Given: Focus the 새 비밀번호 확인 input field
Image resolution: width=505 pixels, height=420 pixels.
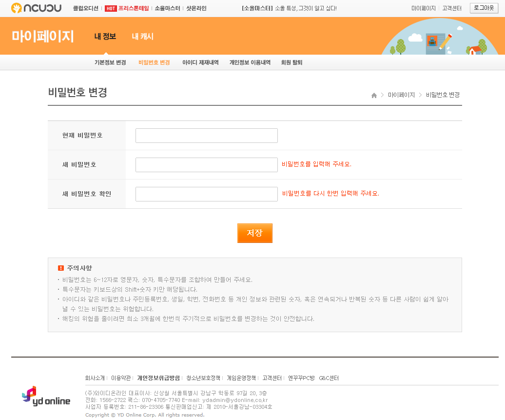Looking at the screenshot, I should point(206,194).
